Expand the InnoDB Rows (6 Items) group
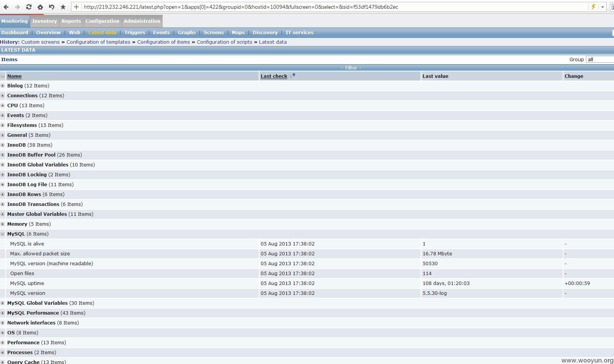Viewport: 614px width, 364px height. (x=3, y=195)
